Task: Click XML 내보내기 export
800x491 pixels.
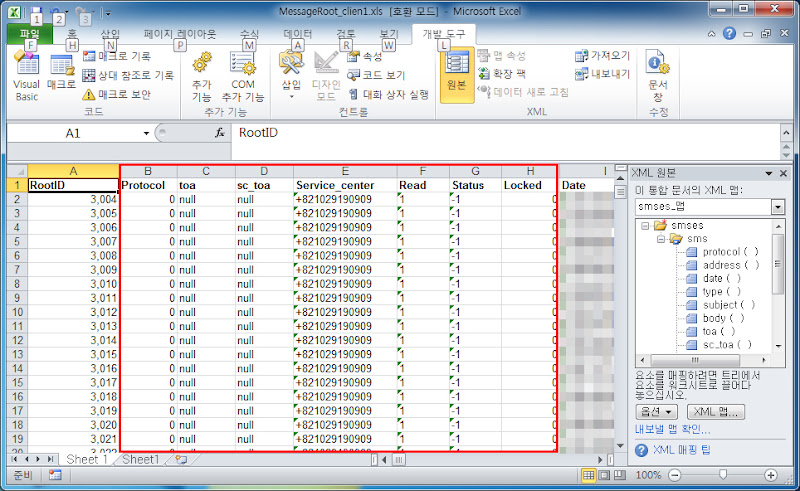Action: pyautogui.click(x=602, y=73)
